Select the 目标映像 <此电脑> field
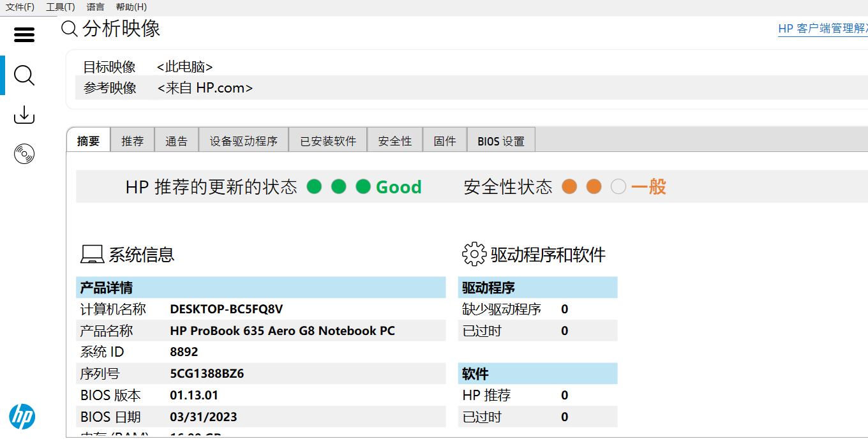 point(184,67)
